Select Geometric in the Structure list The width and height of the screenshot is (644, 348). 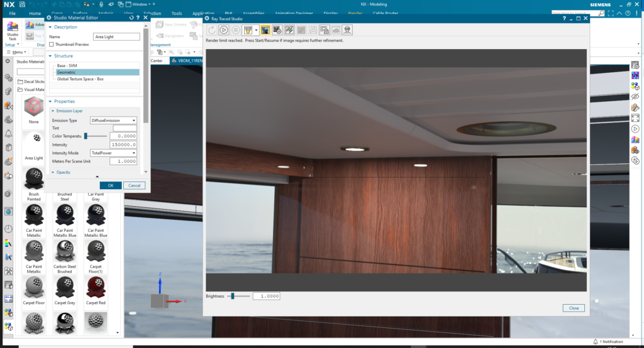click(x=97, y=72)
